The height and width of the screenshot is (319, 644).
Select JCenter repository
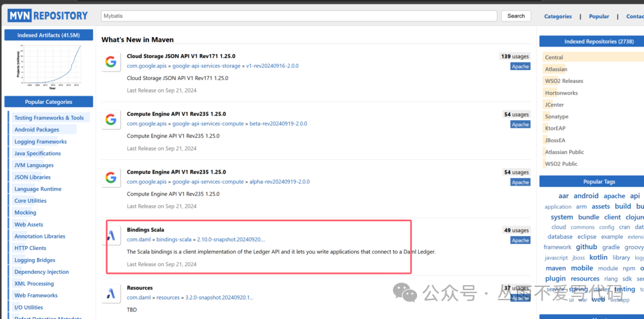coord(555,105)
